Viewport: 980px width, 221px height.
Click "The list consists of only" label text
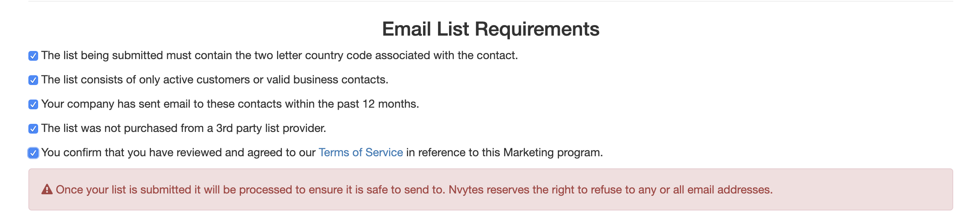point(101,80)
